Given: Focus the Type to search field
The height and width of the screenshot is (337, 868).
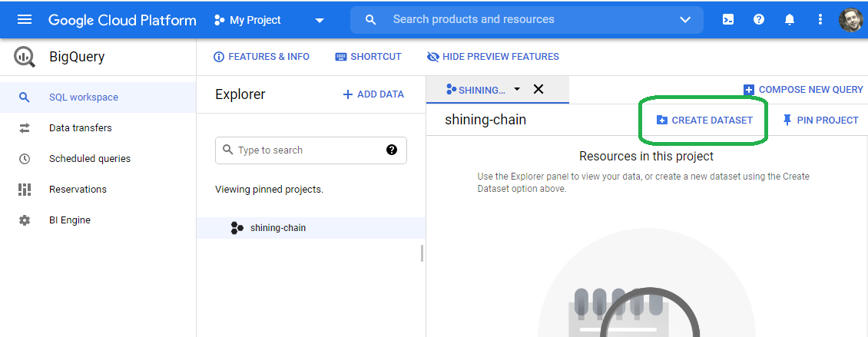Looking at the screenshot, I should click(x=310, y=150).
